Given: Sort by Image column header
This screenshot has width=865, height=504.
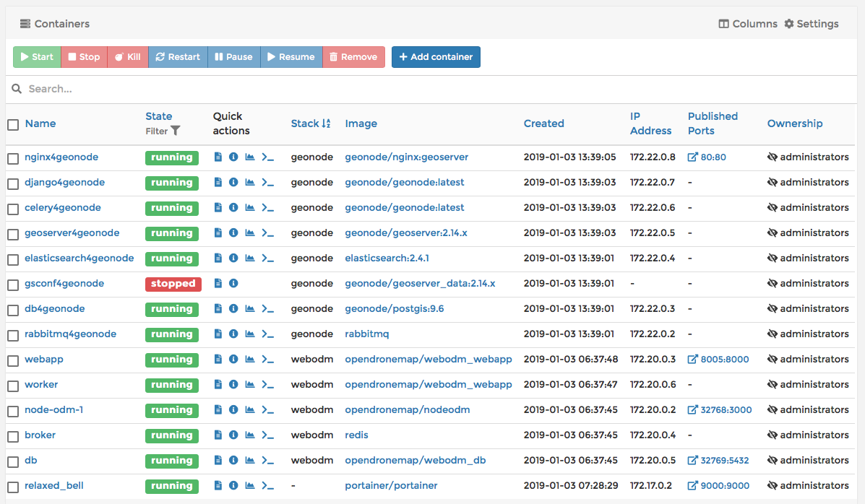Looking at the screenshot, I should click(361, 123).
